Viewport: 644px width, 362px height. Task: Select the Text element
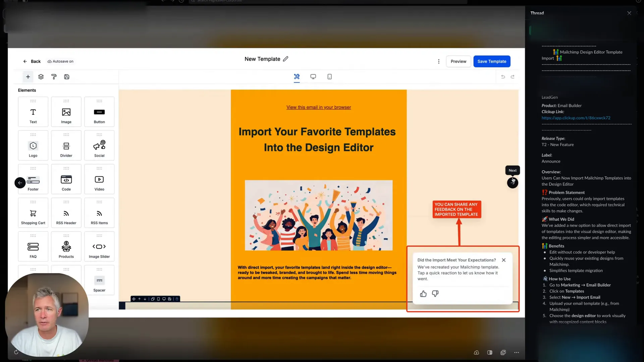(33, 112)
